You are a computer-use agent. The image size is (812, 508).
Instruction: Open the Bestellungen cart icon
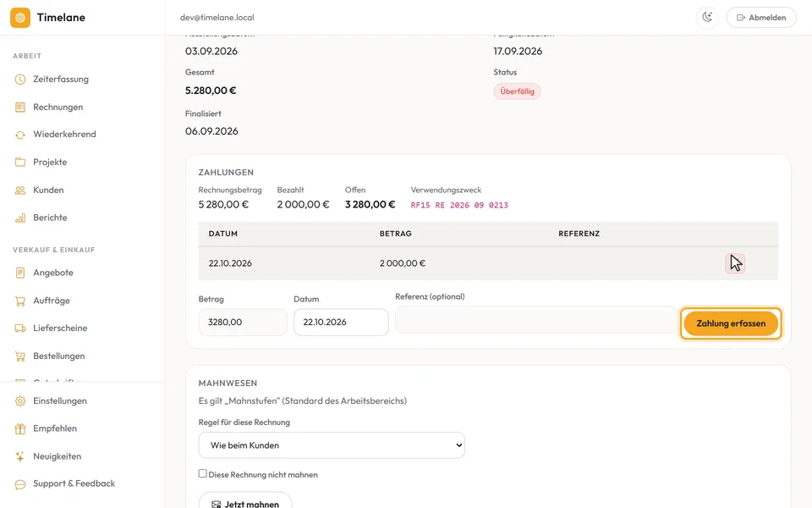20,356
